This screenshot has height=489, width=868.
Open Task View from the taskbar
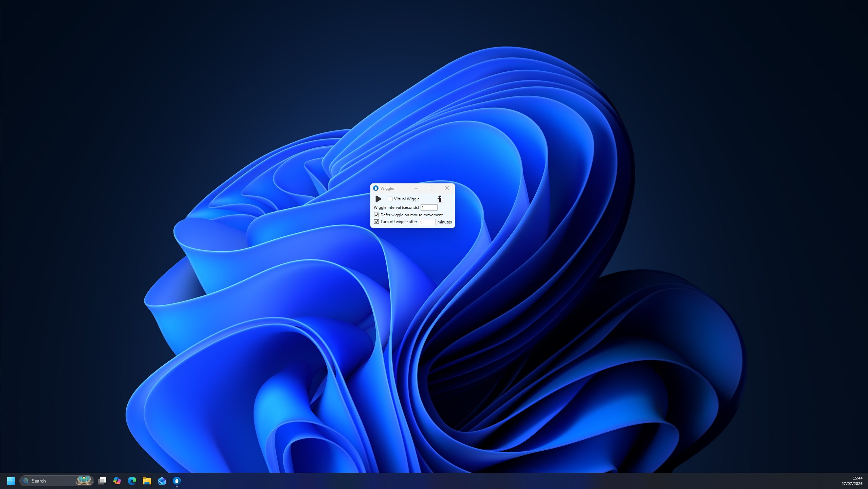coord(102,481)
